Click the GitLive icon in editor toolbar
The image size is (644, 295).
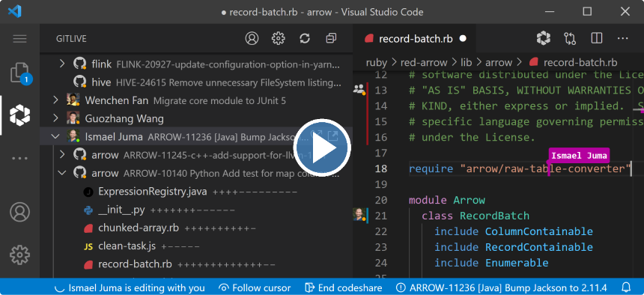pyautogui.click(x=544, y=38)
